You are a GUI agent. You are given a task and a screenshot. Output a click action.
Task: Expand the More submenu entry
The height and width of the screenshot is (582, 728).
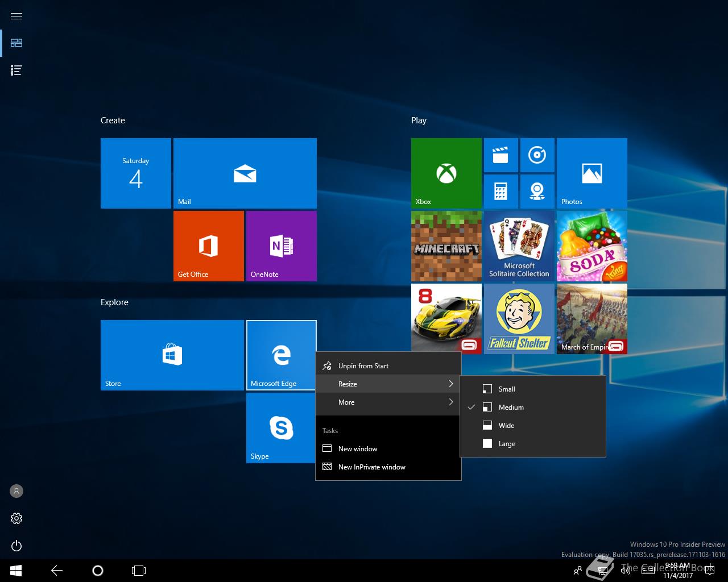pyautogui.click(x=388, y=402)
